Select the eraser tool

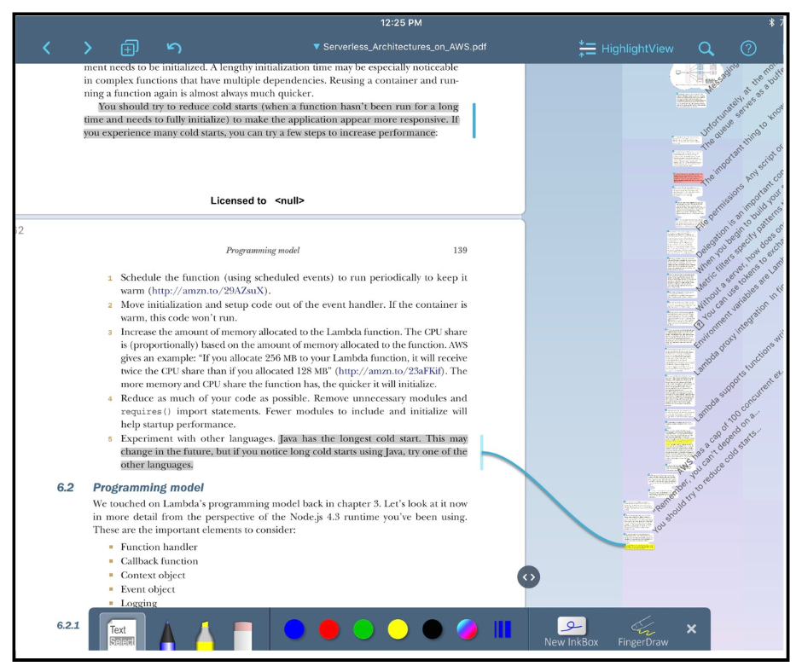[x=243, y=632]
